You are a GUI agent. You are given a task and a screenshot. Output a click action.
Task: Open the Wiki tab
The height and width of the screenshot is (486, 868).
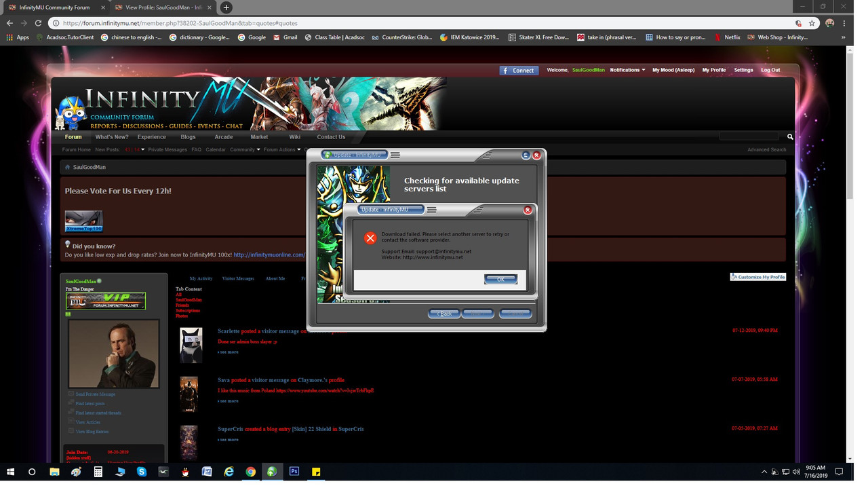coord(295,137)
